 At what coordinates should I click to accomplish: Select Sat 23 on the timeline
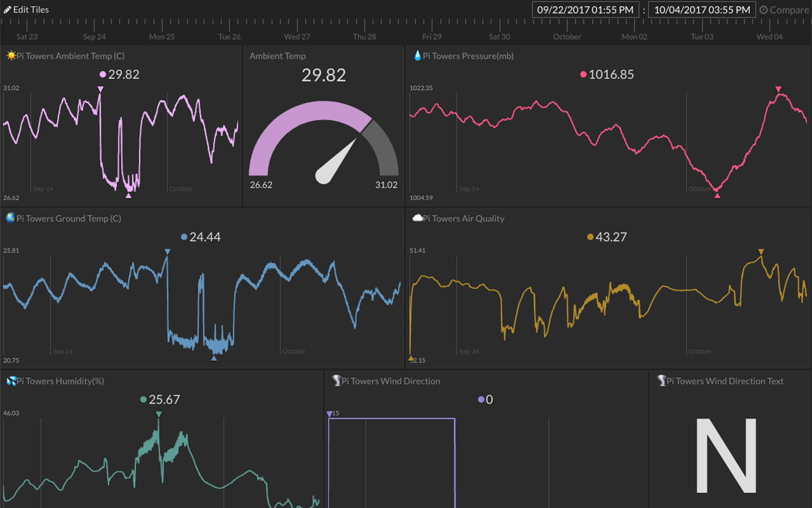(x=27, y=37)
